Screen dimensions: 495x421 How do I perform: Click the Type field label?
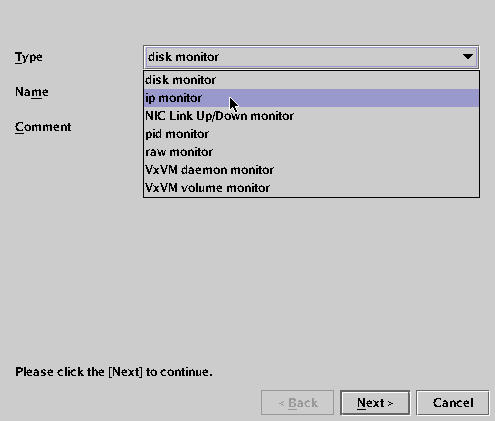click(x=29, y=57)
